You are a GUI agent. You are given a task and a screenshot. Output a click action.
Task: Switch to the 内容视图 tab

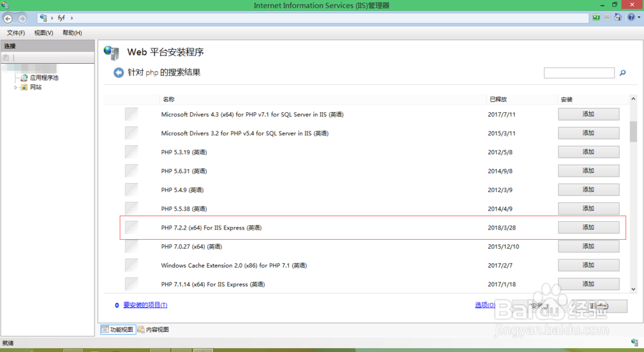point(153,329)
